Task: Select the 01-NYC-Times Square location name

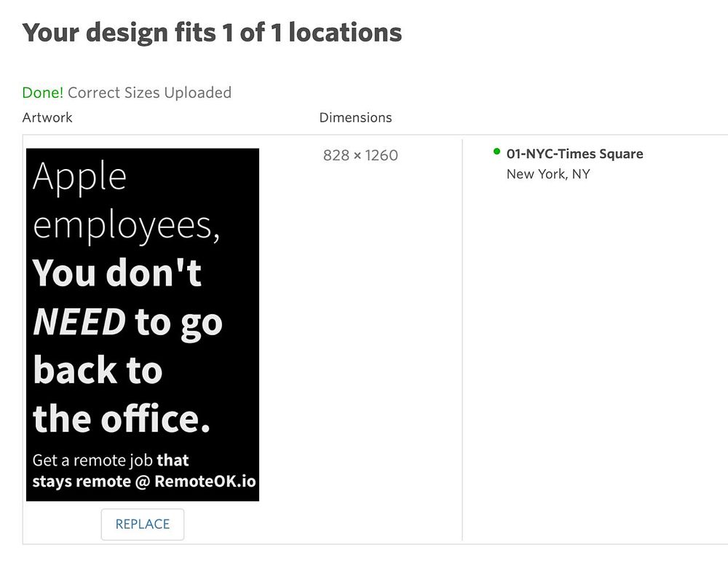Action: [575, 153]
